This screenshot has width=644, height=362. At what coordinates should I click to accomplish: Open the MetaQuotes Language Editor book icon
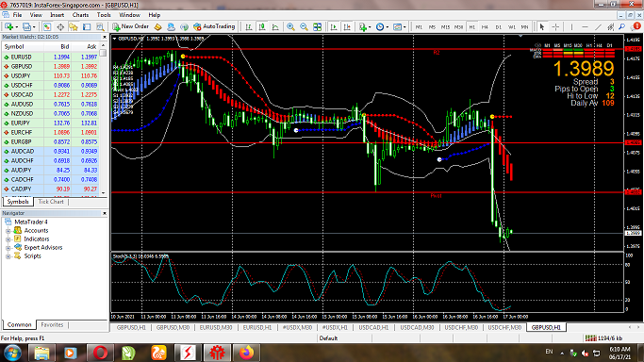coord(157,26)
